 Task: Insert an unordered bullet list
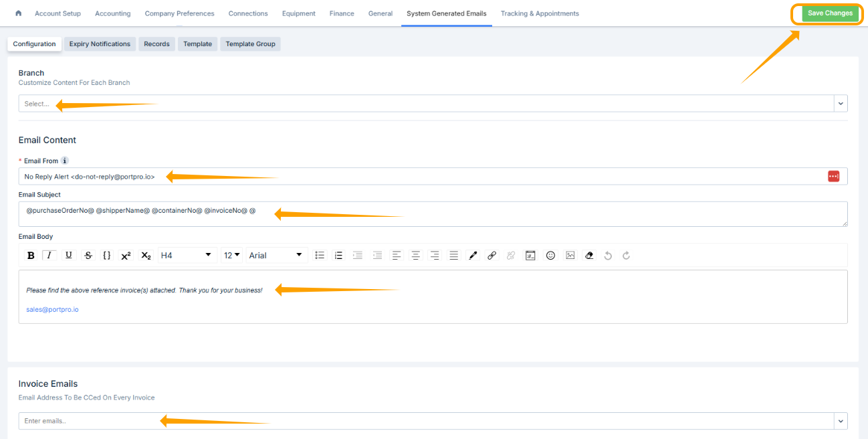pos(320,256)
